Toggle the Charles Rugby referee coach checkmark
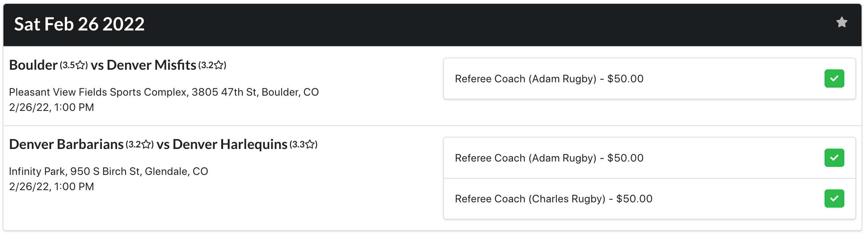Viewport: 868px width, 237px height. click(x=834, y=199)
